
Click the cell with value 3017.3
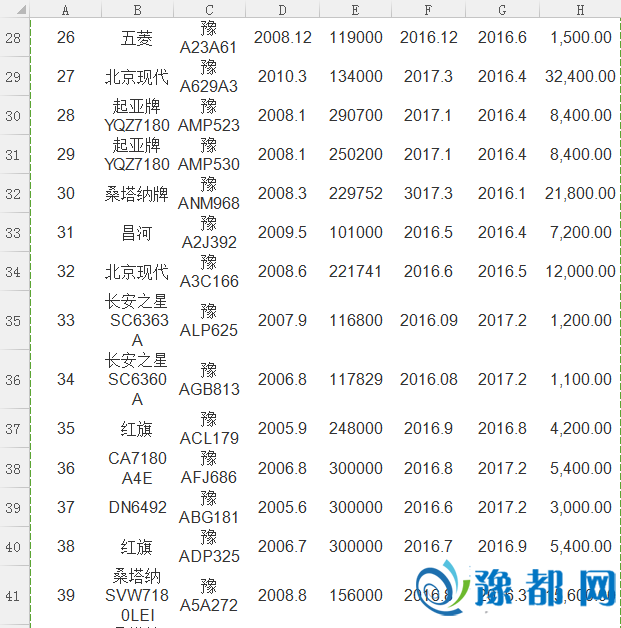click(x=428, y=193)
